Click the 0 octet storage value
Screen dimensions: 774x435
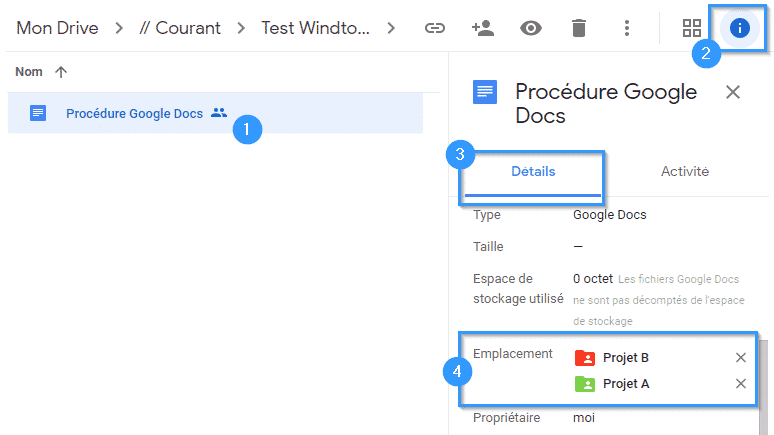tap(593, 279)
